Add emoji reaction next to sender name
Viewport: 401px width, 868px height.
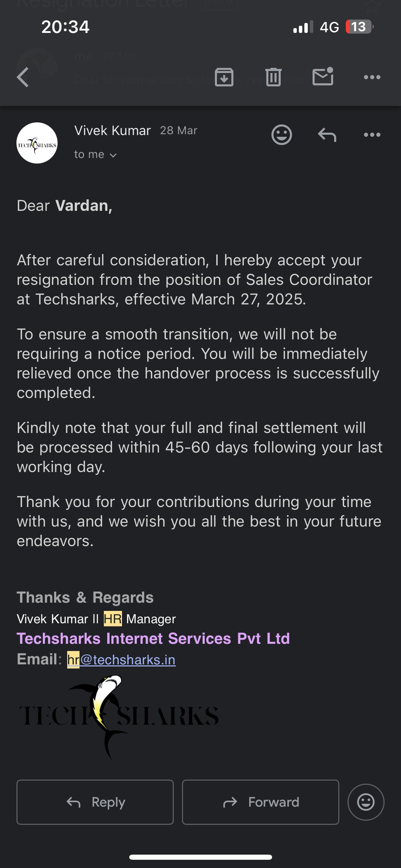(281, 135)
